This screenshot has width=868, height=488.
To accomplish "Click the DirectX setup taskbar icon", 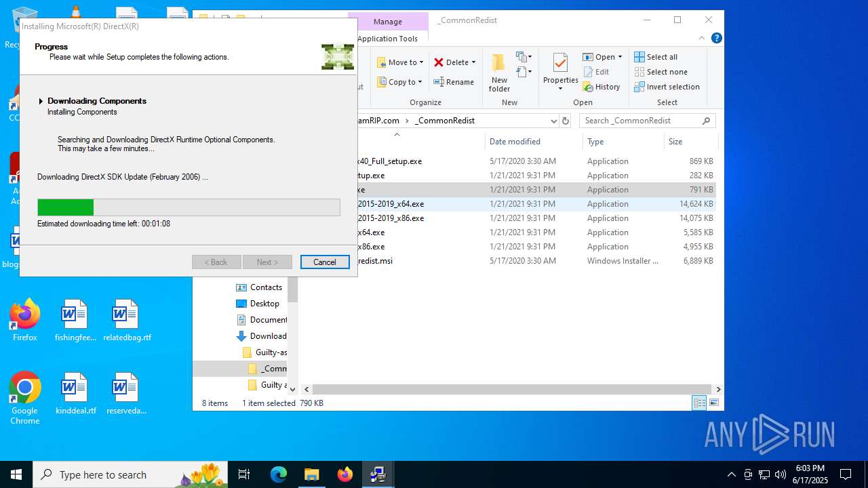I will (x=378, y=474).
